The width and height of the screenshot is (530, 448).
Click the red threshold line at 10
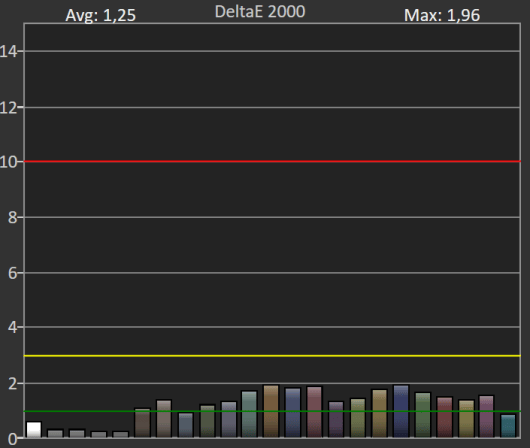point(272,162)
